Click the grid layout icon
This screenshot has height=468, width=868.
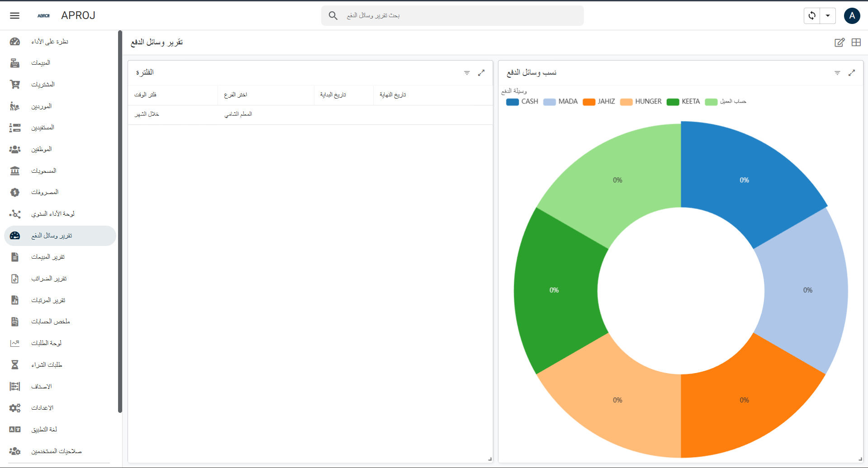856,43
